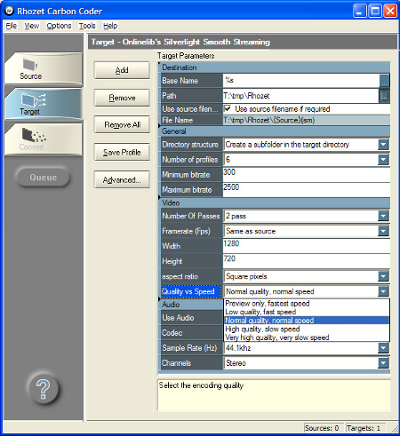
Task: Click the Height field showing 720
Action: [306, 261]
